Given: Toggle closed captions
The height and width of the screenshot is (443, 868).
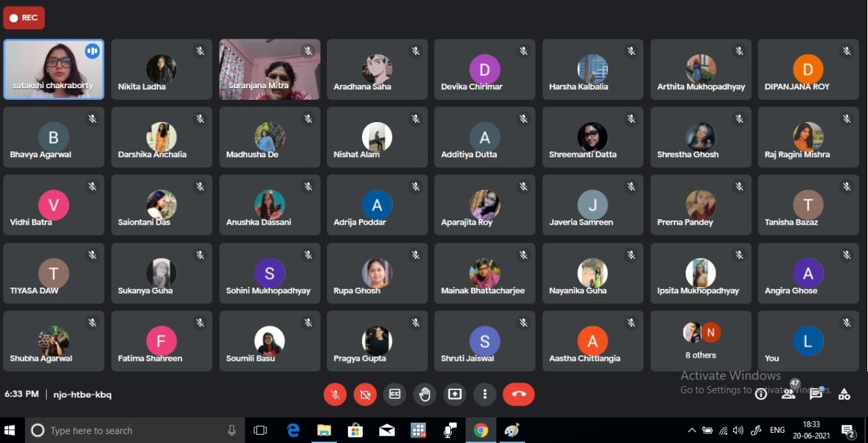Looking at the screenshot, I should click(x=395, y=394).
